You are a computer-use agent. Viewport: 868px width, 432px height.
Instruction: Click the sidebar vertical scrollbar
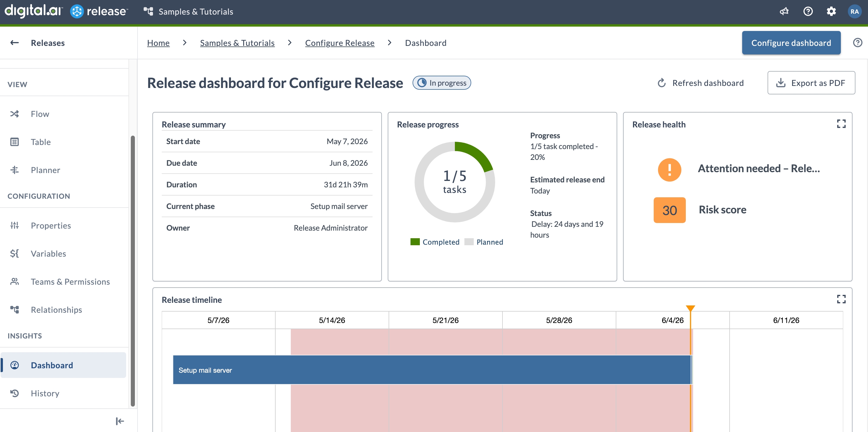(x=133, y=271)
